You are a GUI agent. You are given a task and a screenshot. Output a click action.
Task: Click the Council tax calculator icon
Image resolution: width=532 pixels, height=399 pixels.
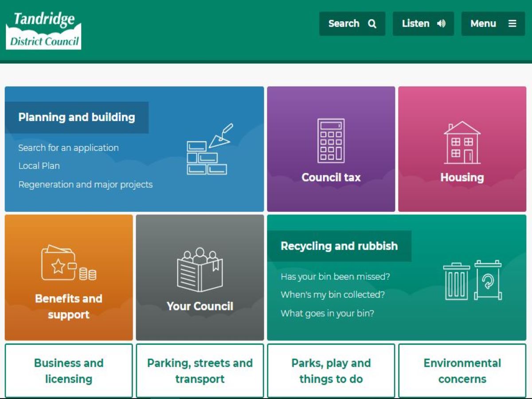[x=331, y=141]
